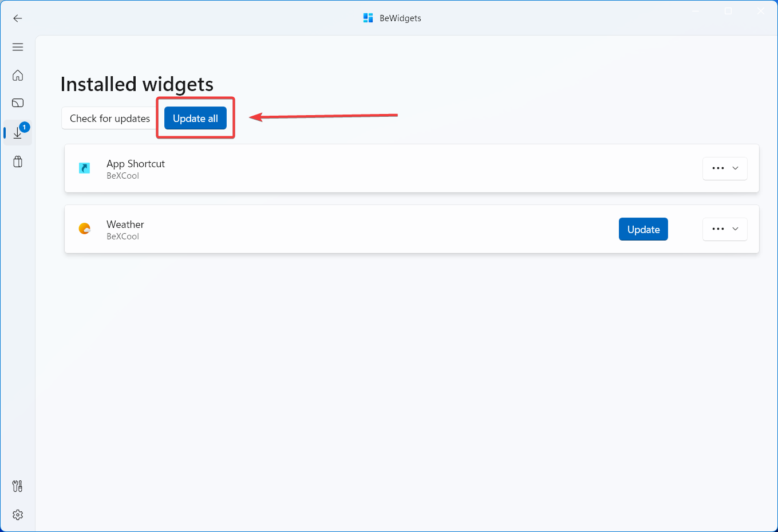778x532 pixels.
Task: Expand the Weather widget options dropdown
Action: 725,229
